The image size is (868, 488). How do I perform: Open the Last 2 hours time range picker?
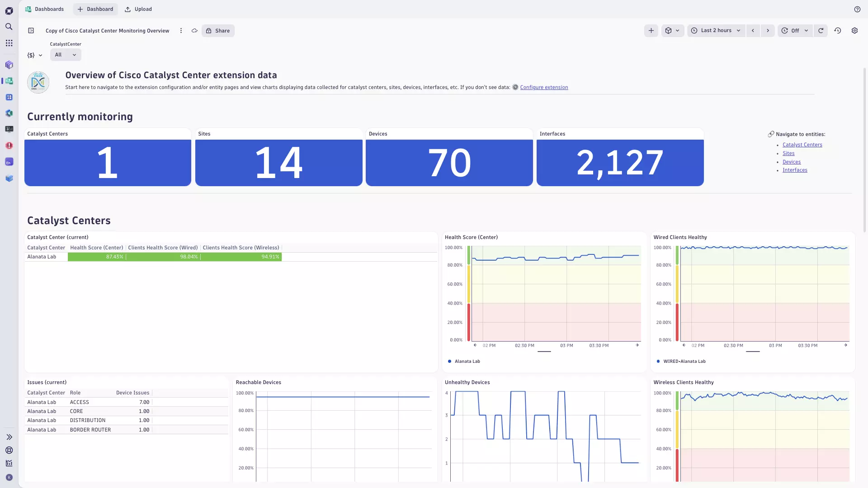[x=716, y=30]
